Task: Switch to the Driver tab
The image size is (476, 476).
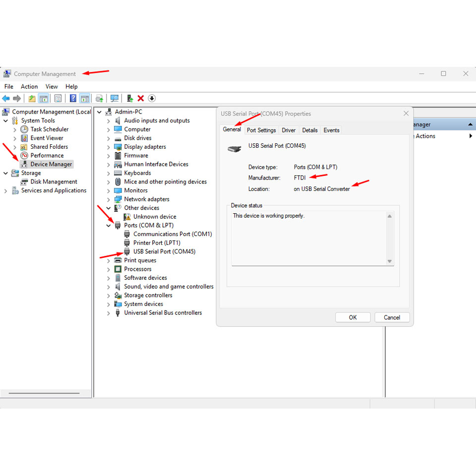Action: 289,130
